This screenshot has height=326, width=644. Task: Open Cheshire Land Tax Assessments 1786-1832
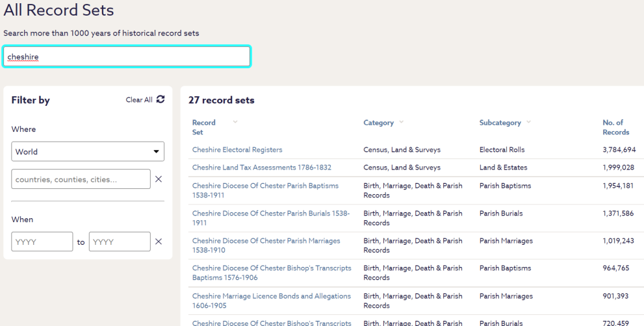coord(262,168)
